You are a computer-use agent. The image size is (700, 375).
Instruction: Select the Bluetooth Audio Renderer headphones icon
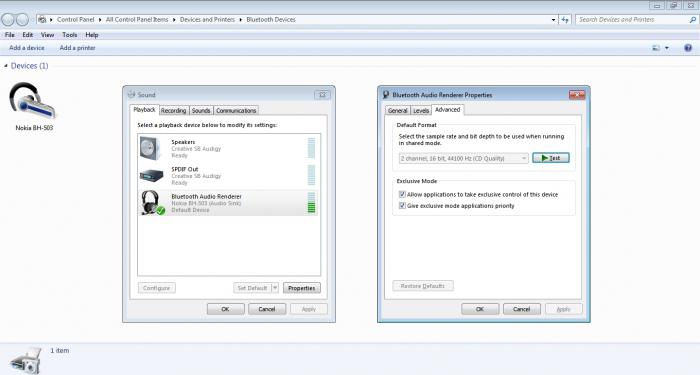click(x=152, y=203)
